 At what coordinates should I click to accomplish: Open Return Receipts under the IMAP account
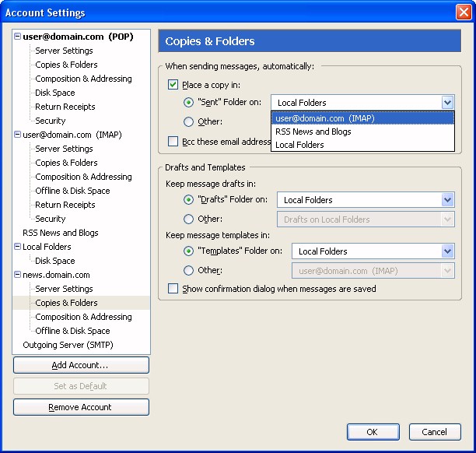point(65,205)
